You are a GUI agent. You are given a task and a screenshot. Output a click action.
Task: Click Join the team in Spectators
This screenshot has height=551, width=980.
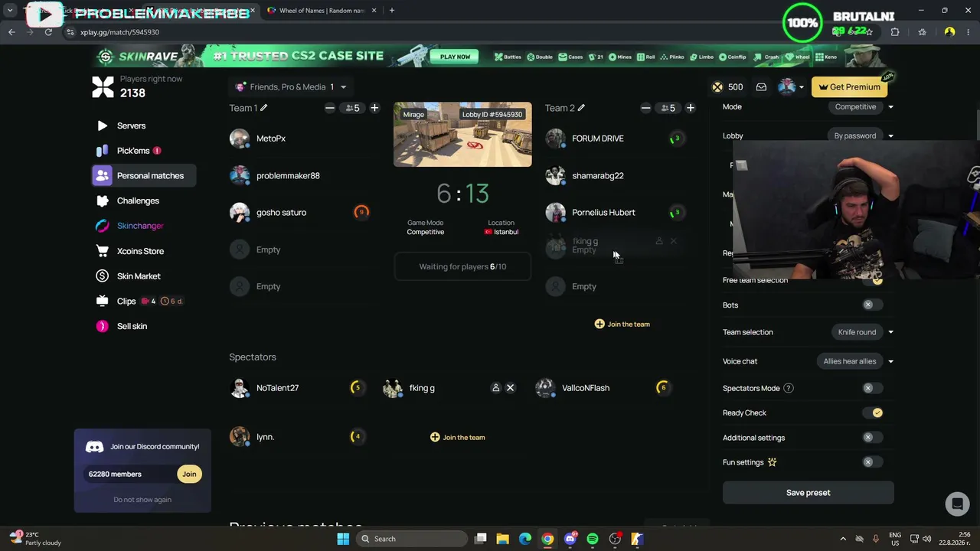tap(458, 438)
